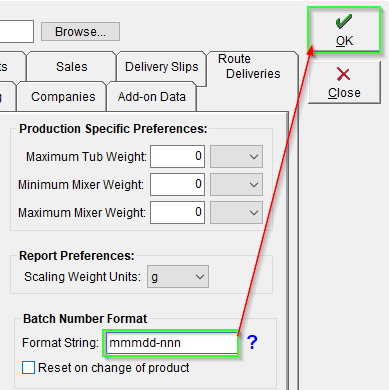389x390 pixels.
Task: Click the Format String input field
Action: tap(171, 343)
